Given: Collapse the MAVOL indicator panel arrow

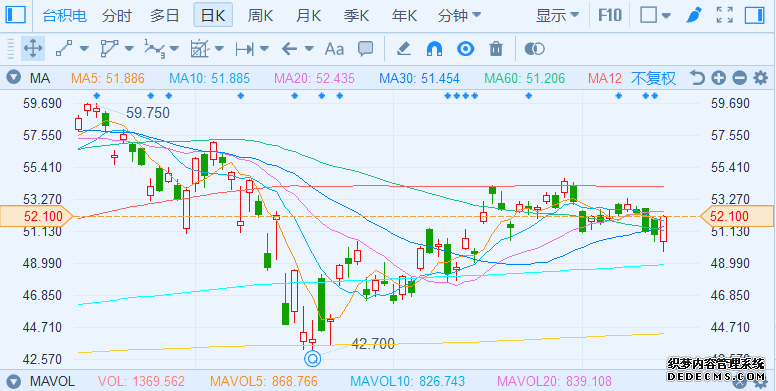Looking at the screenshot, I should point(13,381).
